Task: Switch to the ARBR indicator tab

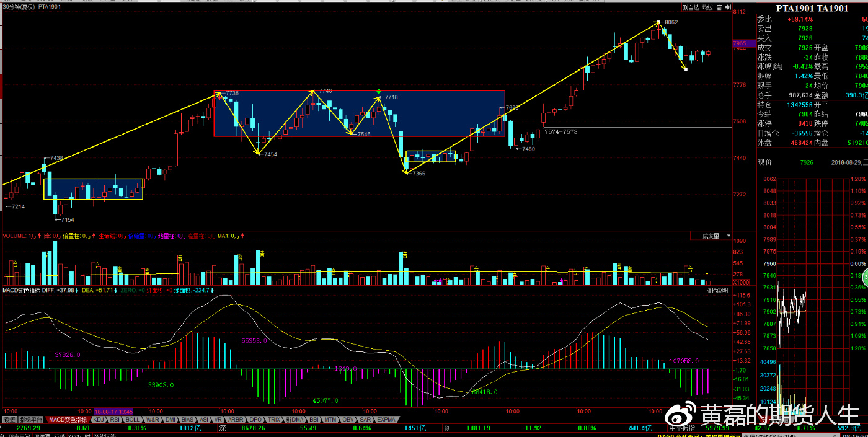Action: [x=236, y=420]
